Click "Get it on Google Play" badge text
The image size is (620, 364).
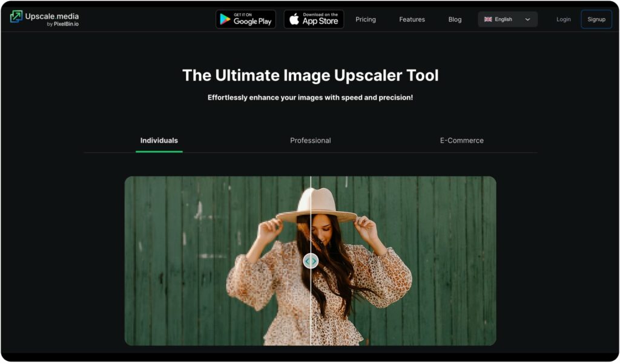252,19
